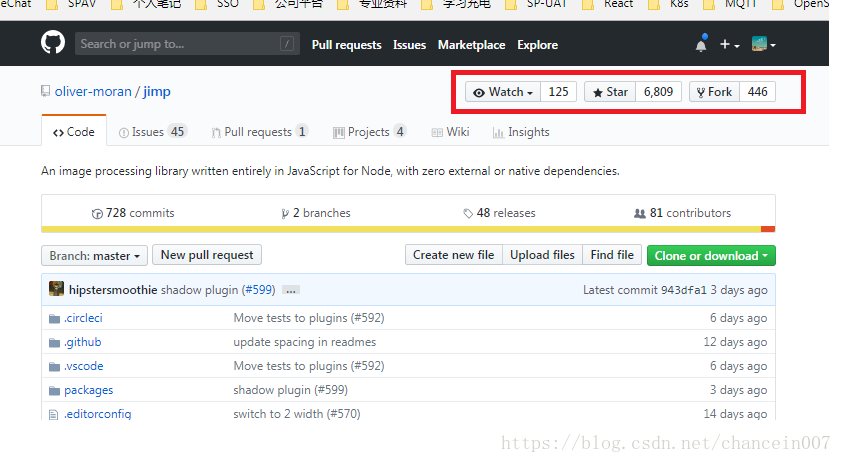The width and height of the screenshot is (842, 463).
Task: Focus the Search or jump to field
Action: (x=187, y=44)
